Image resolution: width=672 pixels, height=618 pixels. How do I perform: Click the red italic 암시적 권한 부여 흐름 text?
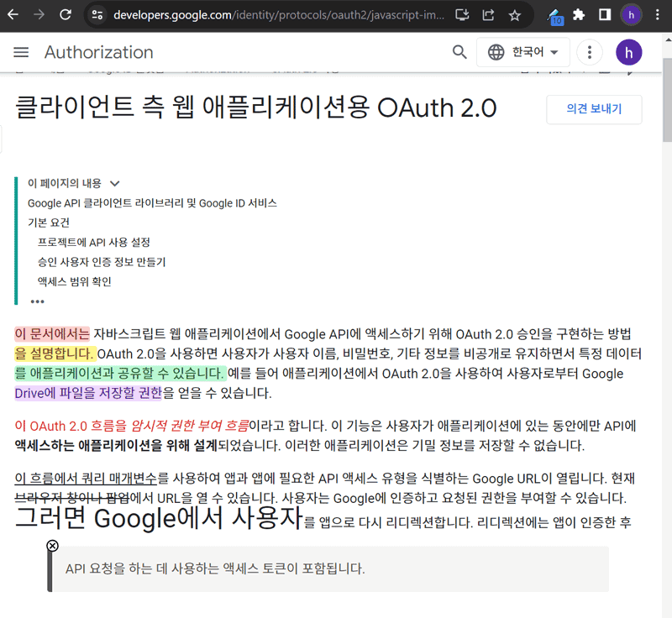190,426
